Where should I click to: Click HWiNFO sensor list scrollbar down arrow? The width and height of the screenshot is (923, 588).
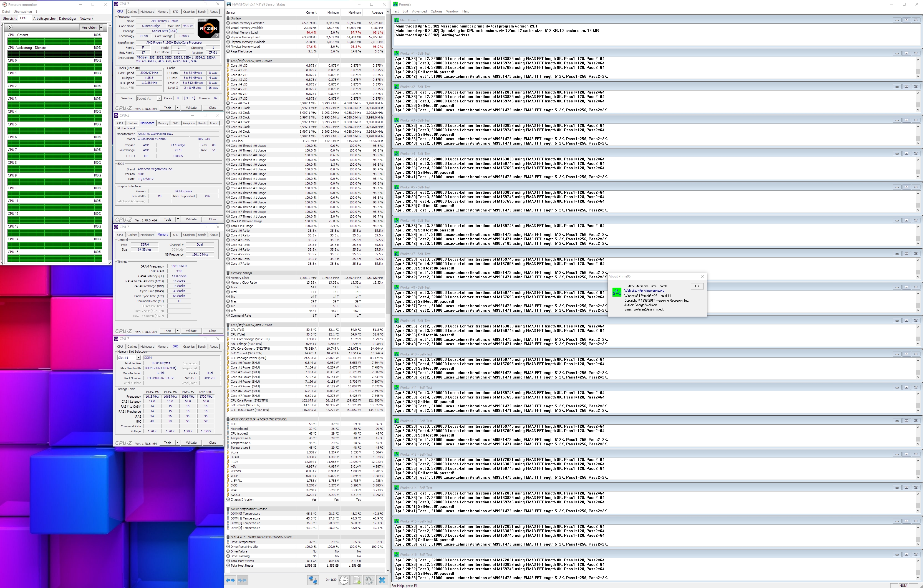387,570
